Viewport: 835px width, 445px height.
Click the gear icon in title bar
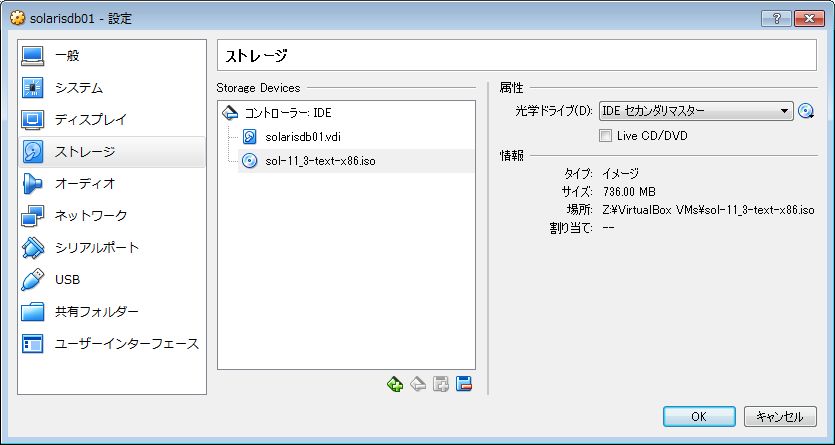[18, 18]
